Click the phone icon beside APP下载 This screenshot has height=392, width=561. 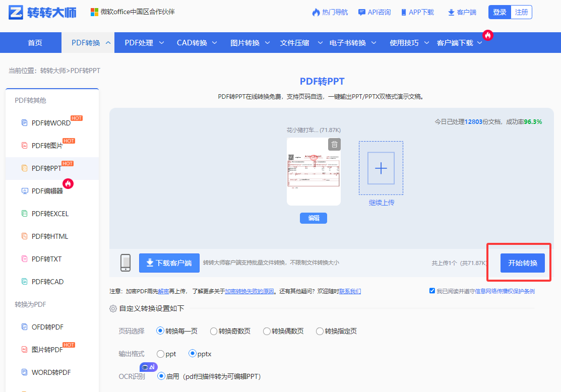(x=404, y=12)
